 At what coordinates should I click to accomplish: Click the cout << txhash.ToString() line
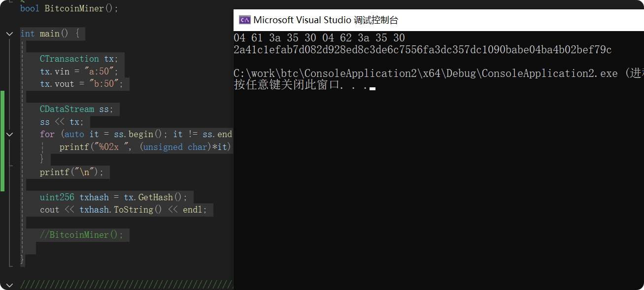124,210
